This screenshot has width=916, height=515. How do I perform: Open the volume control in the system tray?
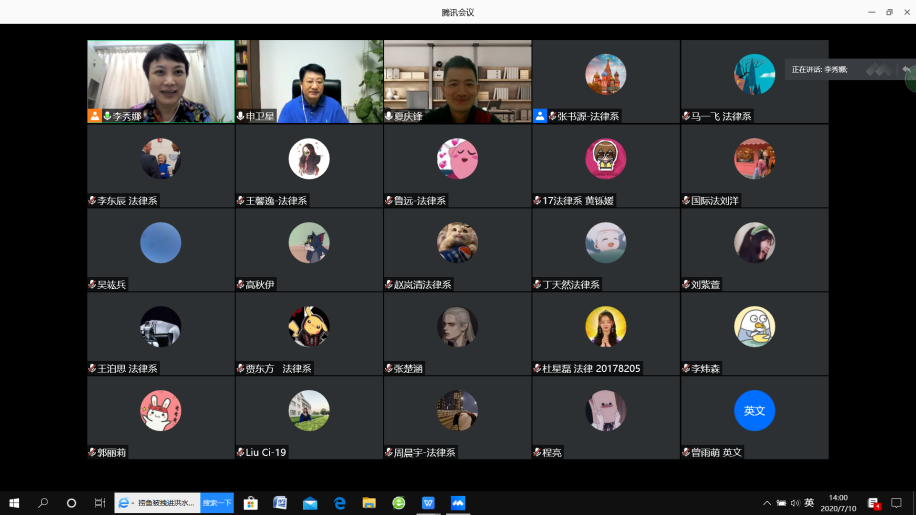[795, 503]
